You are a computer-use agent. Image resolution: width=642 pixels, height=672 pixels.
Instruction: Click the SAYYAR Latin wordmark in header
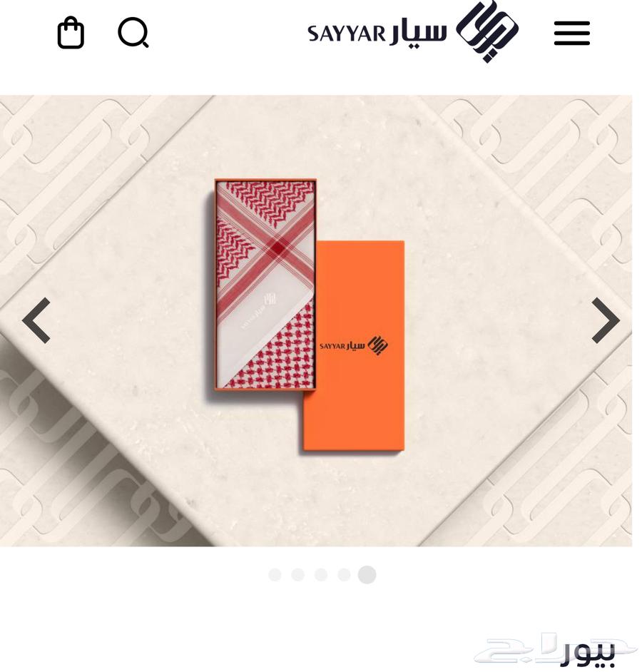click(x=347, y=34)
